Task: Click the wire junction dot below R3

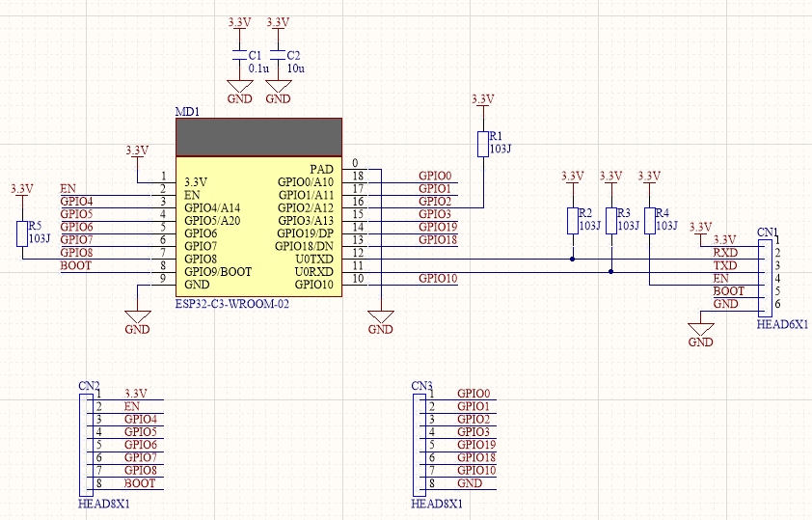Action: pyautogui.click(x=611, y=272)
